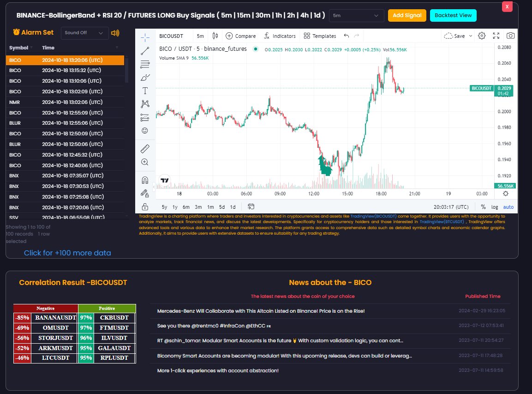
Task: Redo the chart action
Action: point(357,36)
